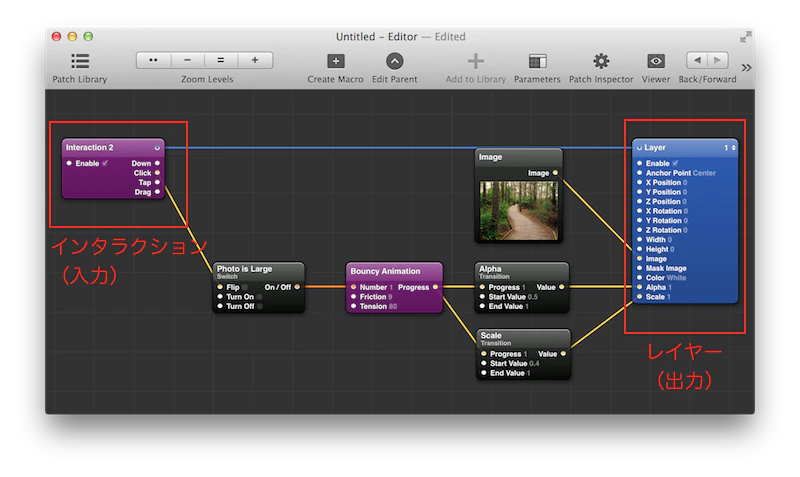This screenshot has width=800, height=477.
Task: Click Progress output port on Bouncy Animation
Action: point(435,287)
